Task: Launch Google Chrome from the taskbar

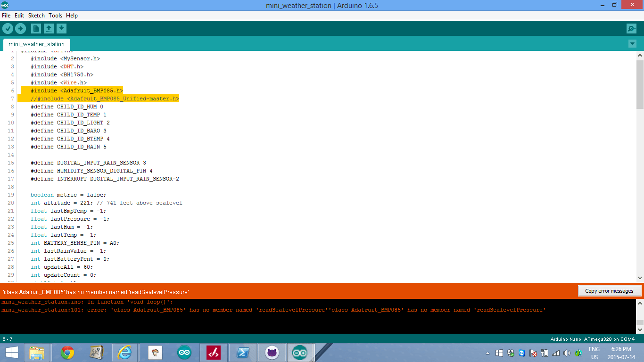Action: [x=67, y=353]
